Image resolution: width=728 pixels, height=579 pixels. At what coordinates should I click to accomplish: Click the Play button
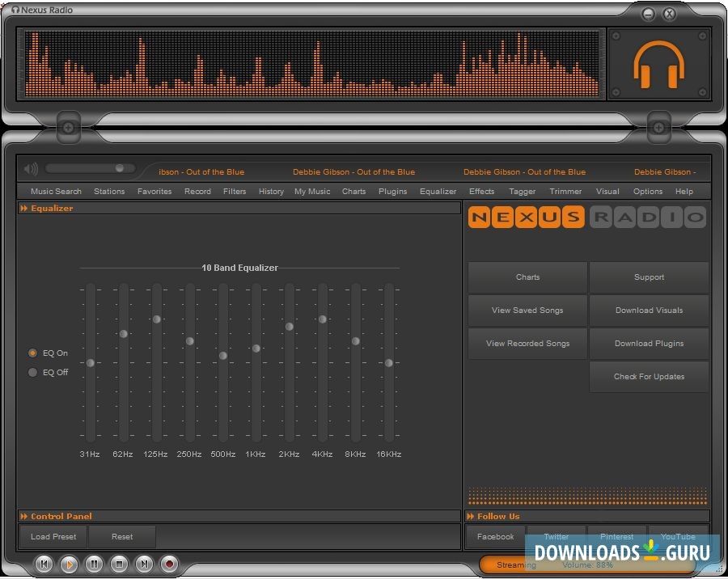[70, 564]
